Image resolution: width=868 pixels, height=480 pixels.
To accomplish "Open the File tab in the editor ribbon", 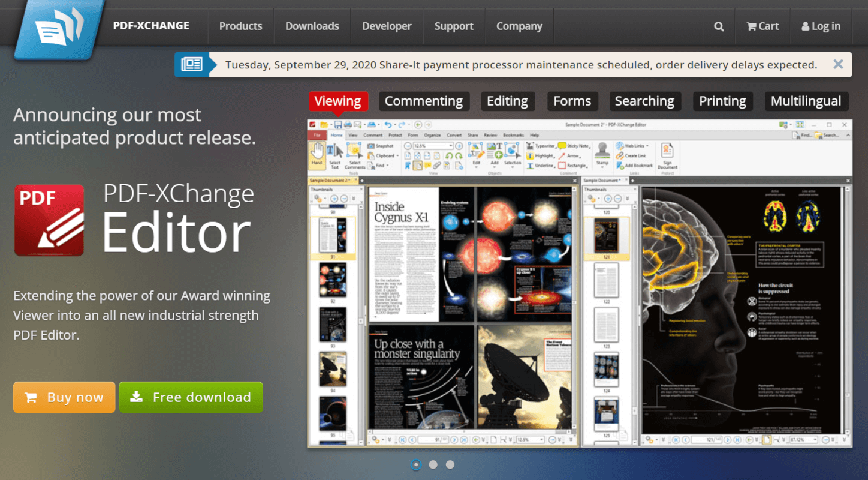I will click(x=317, y=135).
